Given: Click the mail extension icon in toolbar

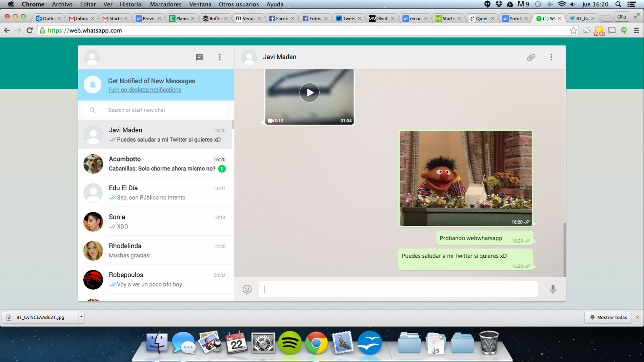Looking at the screenshot, I should pos(586,30).
